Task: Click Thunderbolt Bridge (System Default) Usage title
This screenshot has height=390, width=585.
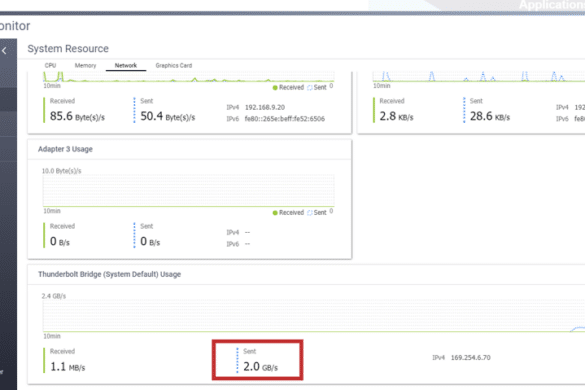Action: (x=109, y=274)
